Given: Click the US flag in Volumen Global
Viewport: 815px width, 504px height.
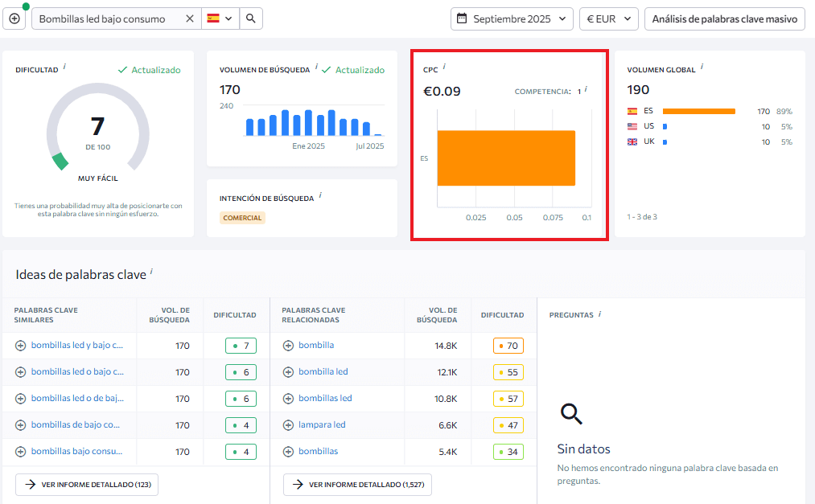Looking at the screenshot, I should pyautogui.click(x=632, y=126).
